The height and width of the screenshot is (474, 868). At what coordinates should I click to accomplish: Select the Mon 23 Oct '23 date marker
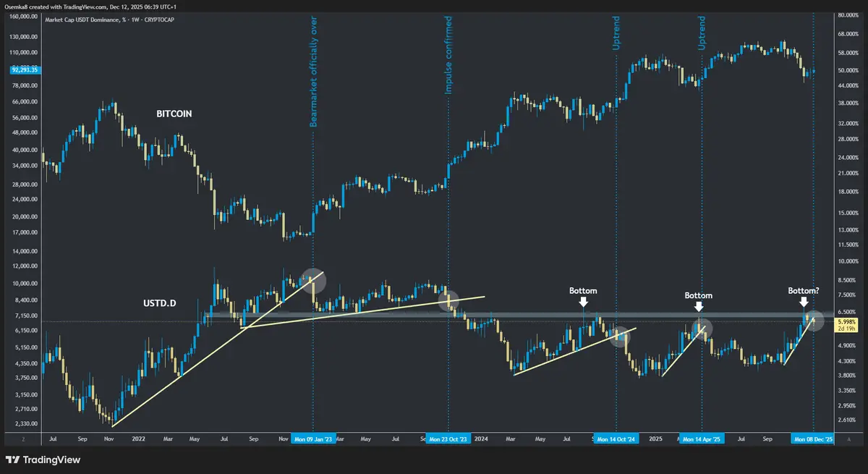tap(448, 439)
